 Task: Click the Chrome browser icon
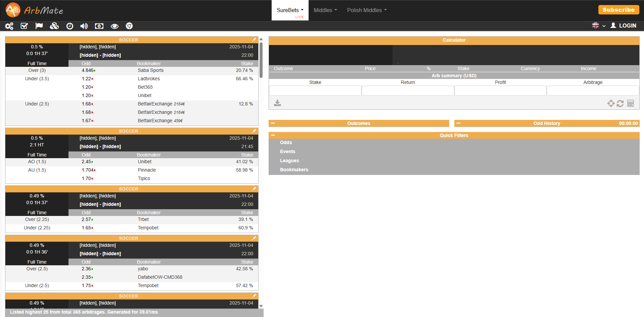click(129, 26)
